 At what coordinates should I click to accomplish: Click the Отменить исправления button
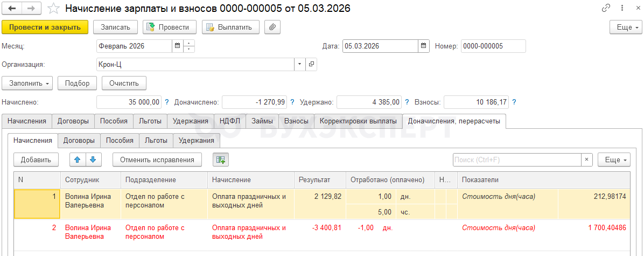[x=157, y=160]
